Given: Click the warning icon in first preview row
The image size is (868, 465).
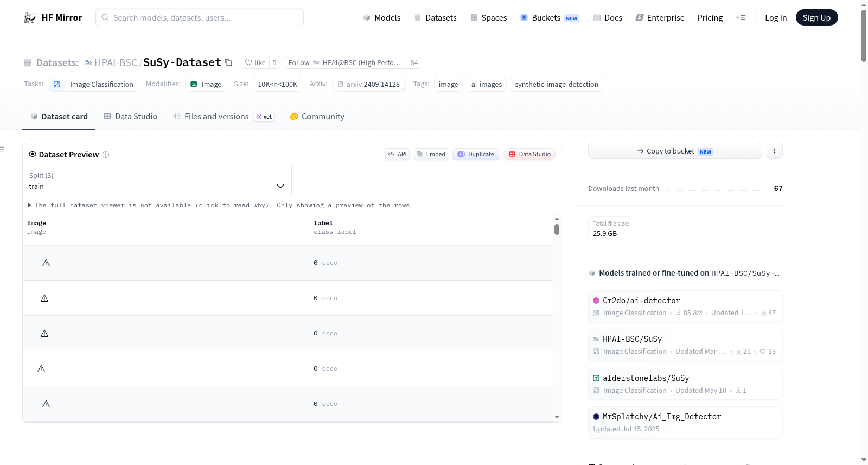Looking at the screenshot, I should click(x=46, y=263).
